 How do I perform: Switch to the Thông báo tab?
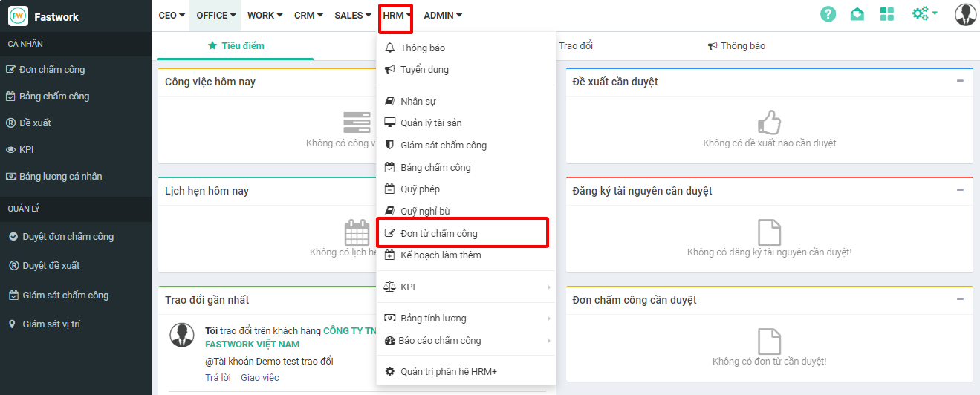click(x=736, y=46)
